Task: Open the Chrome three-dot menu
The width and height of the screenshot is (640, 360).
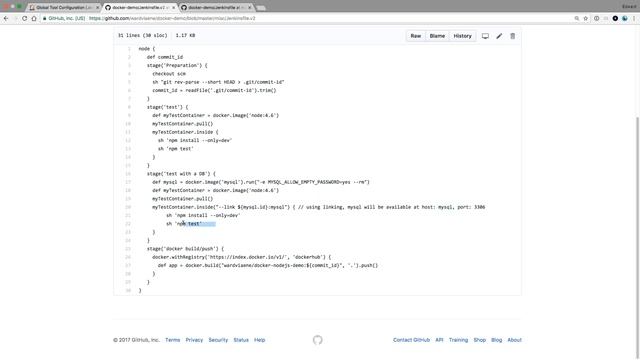Action: 634,18
